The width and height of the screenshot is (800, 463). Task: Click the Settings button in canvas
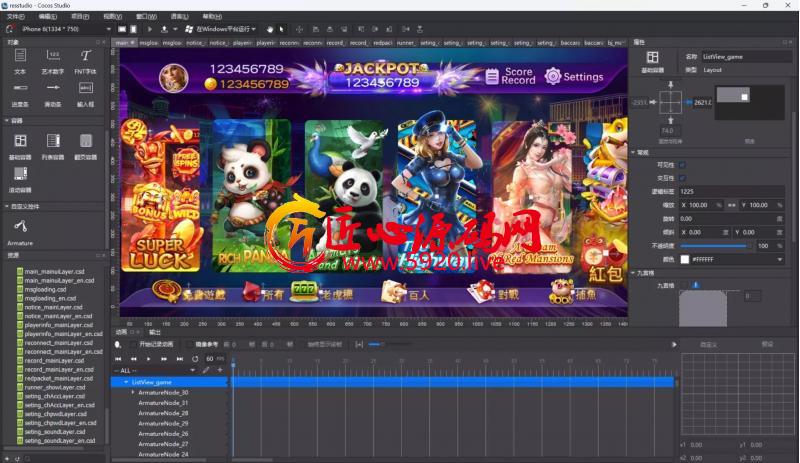574,77
